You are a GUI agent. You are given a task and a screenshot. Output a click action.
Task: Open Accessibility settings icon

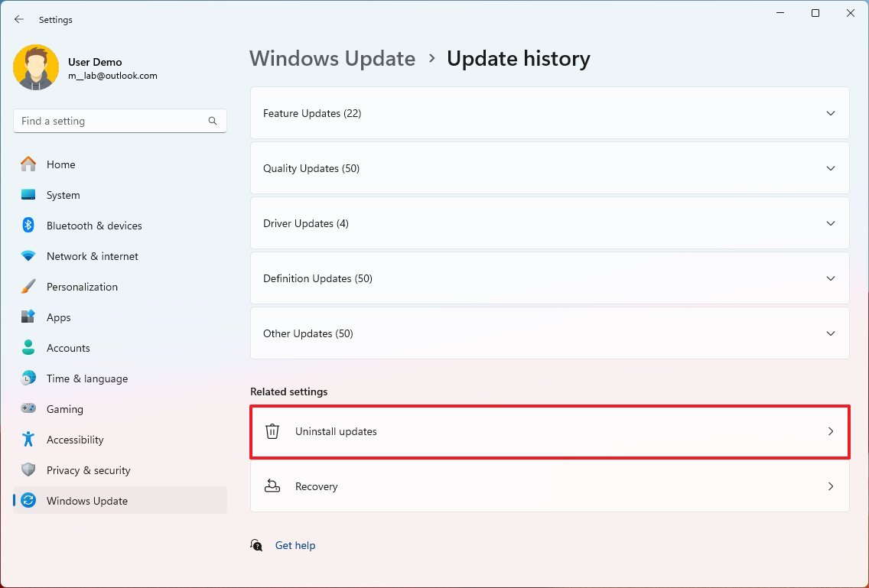[x=28, y=440]
